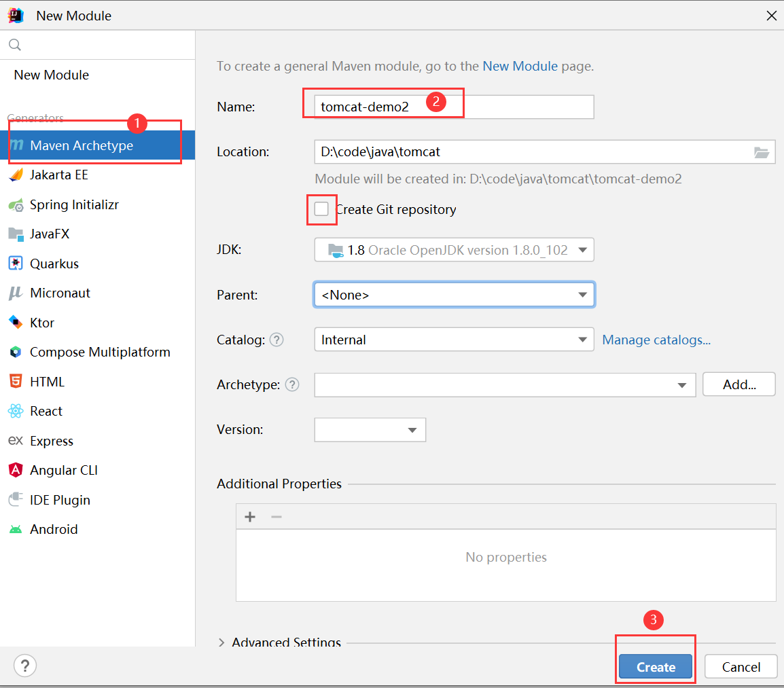The width and height of the screenshot is (784, 688).
Task: Click the Micronaut mu icon
Action: (16, 293)
